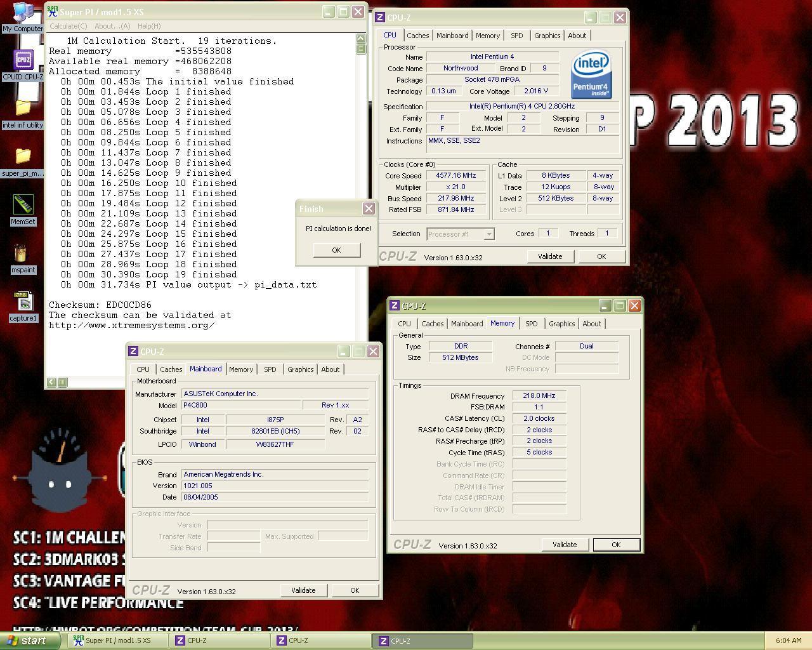
Task: Click 'Loop 19 finished' result line
Action: pos(149,275)
